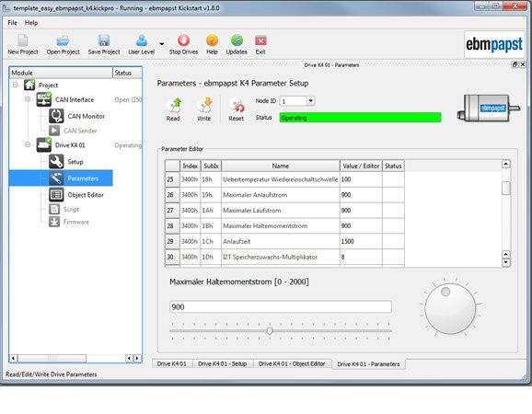Click the Index column header

(190, 166)
